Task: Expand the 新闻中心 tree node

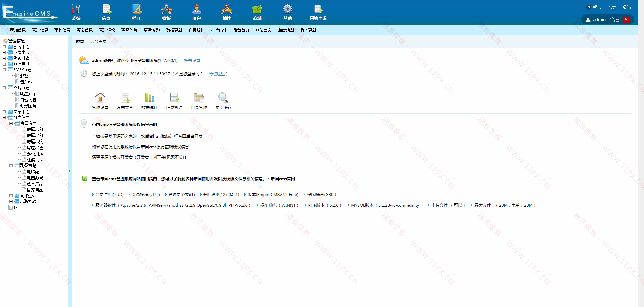Action: click(x=4, y=47)
